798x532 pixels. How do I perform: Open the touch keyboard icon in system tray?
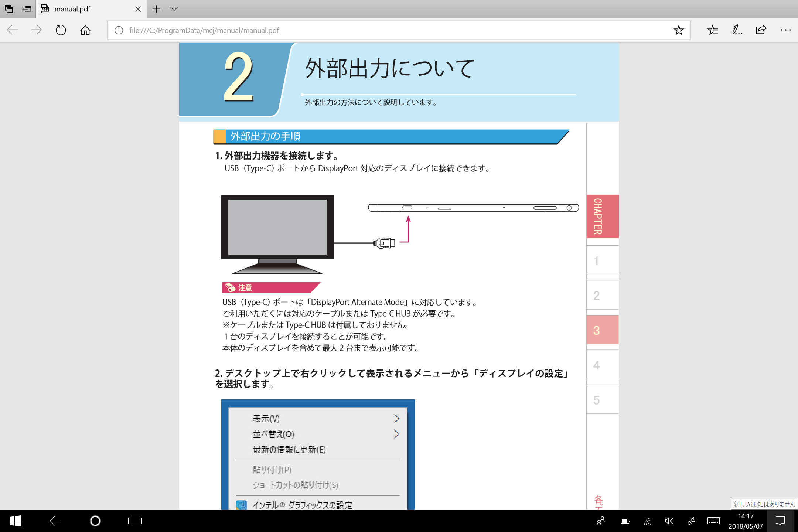click(713, 521)
